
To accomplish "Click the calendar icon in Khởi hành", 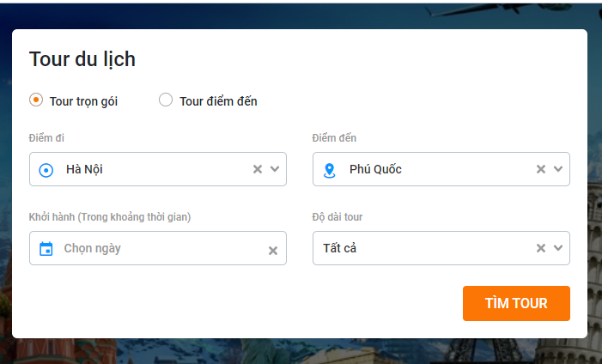I will coord(46,249).
